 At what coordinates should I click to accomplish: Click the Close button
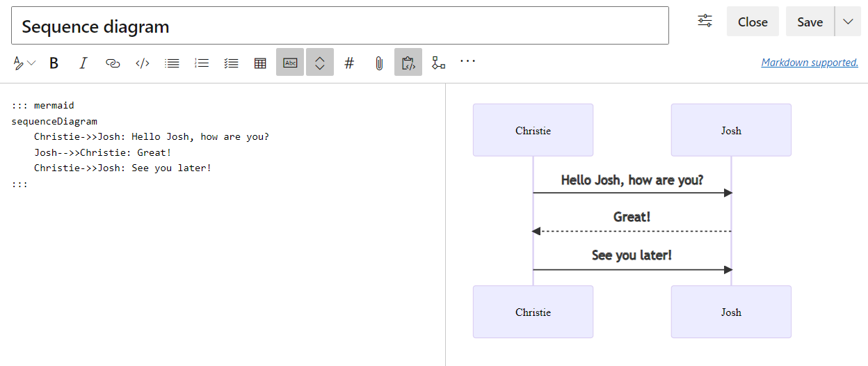coord(753,22)
